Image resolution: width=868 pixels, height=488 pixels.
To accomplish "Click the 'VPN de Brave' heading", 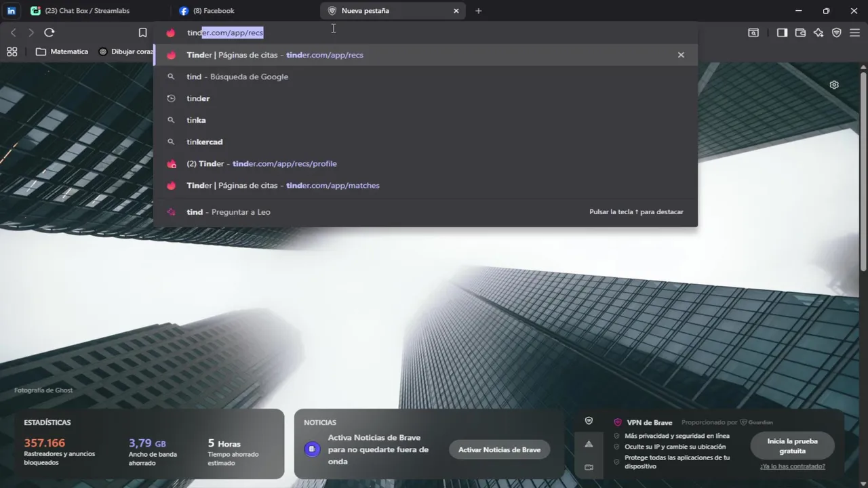I will 650,422.
